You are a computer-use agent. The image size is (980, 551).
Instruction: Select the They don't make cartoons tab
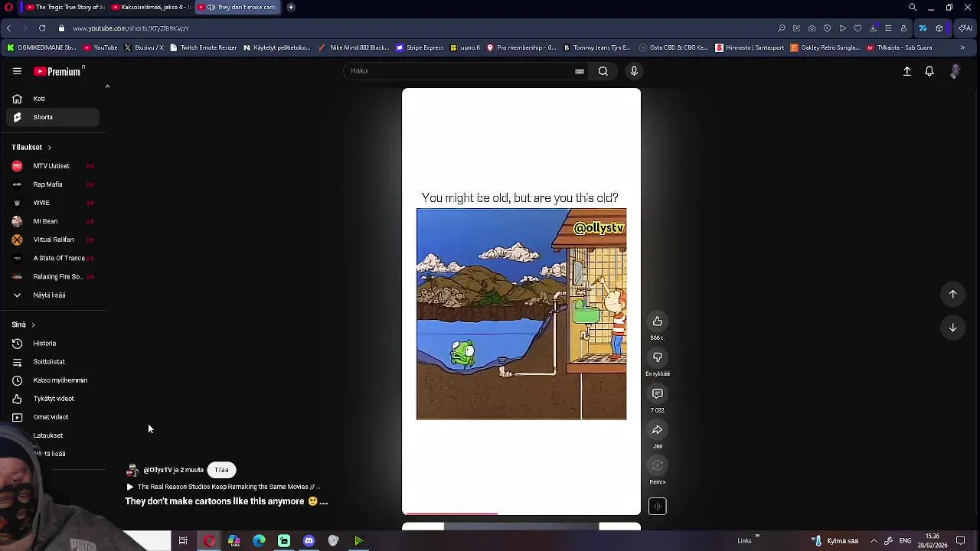(x=239, y=7)
